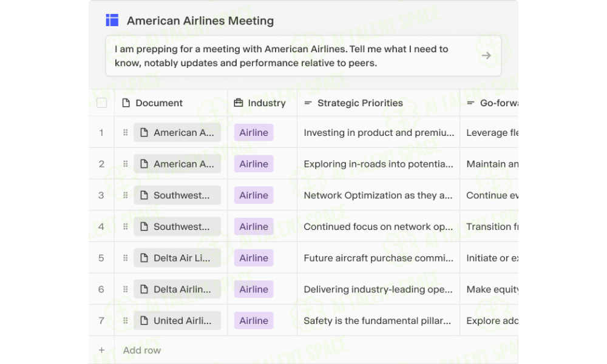Select row number 5
Viewport: 607px width, 364px height.
click(x=101, y=258)
